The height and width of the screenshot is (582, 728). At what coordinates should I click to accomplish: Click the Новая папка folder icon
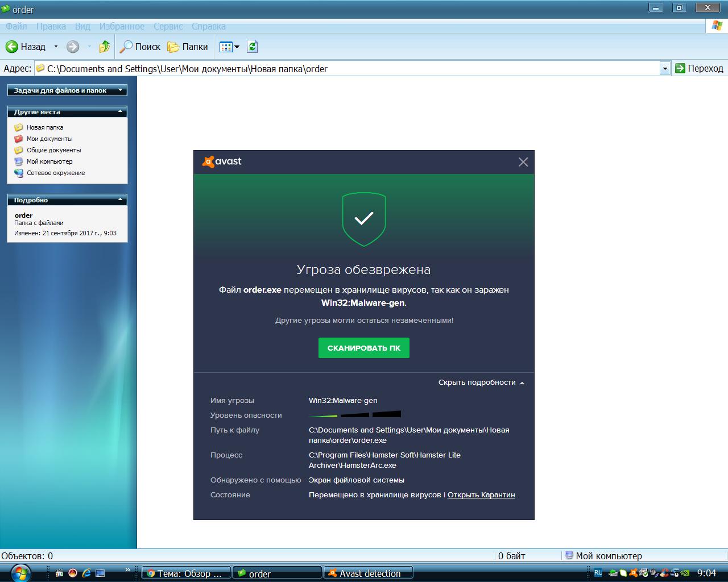pos(19,127)
